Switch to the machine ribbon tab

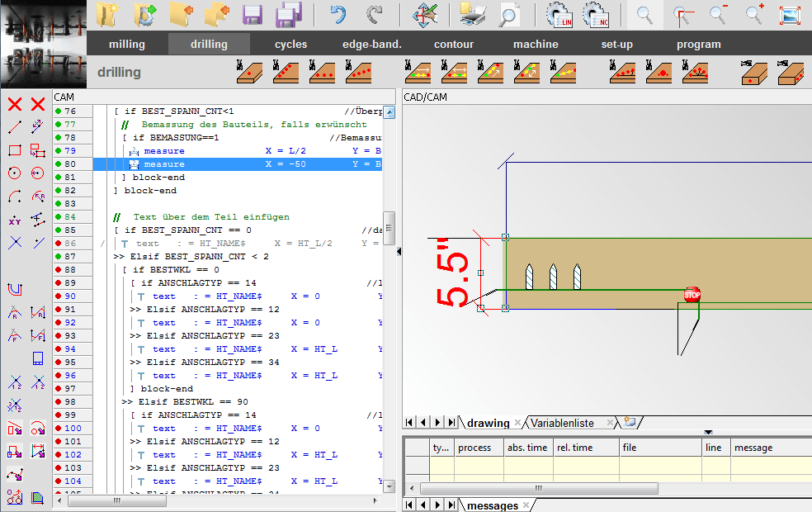535,44
